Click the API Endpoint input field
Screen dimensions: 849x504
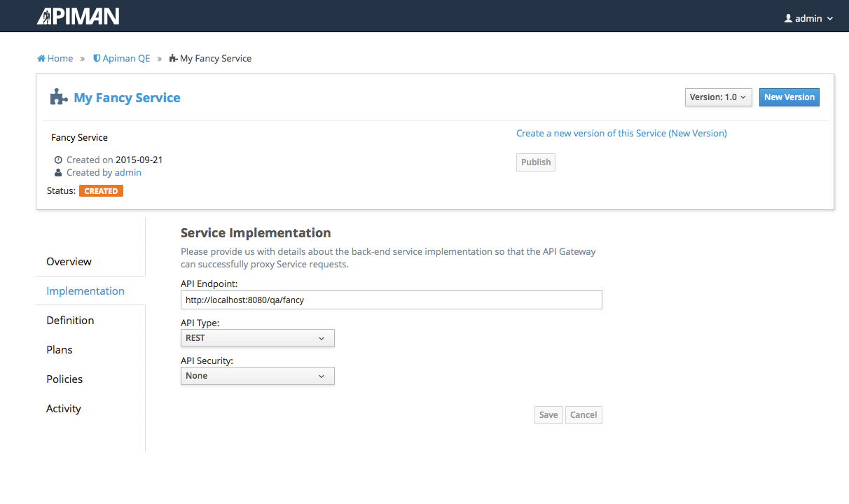(x=392, y=300)
